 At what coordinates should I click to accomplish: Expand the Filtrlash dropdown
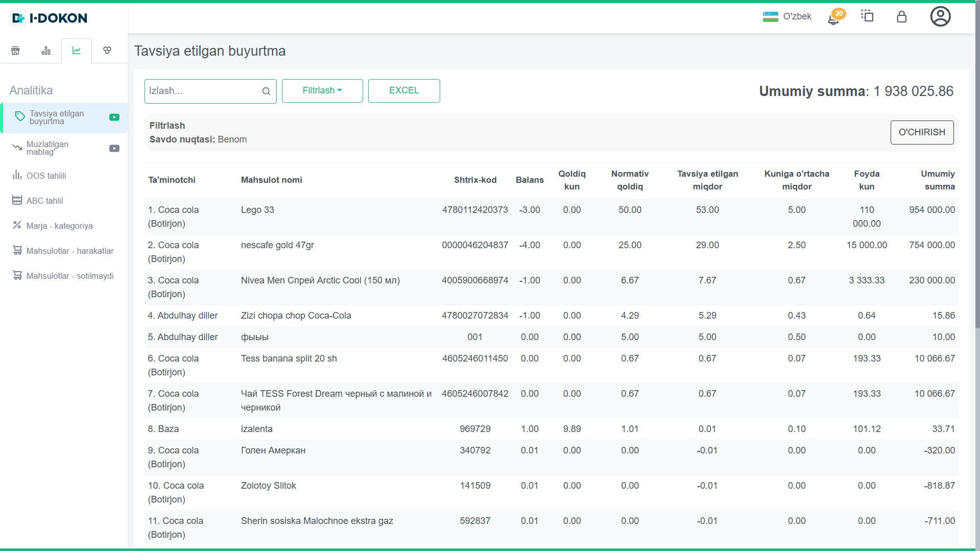322,91
